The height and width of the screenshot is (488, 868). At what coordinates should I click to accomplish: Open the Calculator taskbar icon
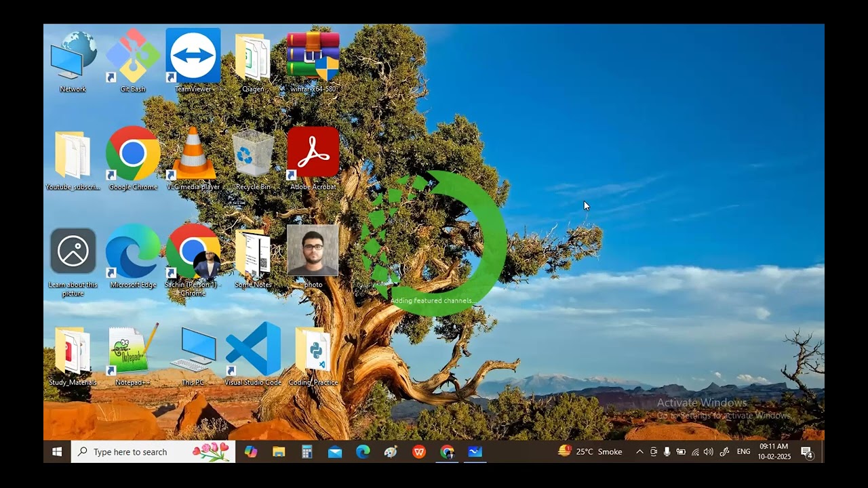pyautogui.click(x=307, y=451)
